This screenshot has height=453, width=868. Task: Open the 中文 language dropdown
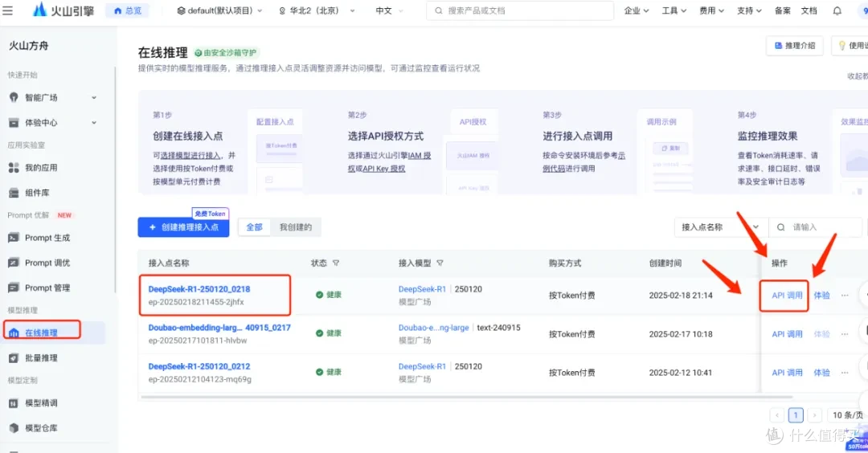[x=389, y=10]
